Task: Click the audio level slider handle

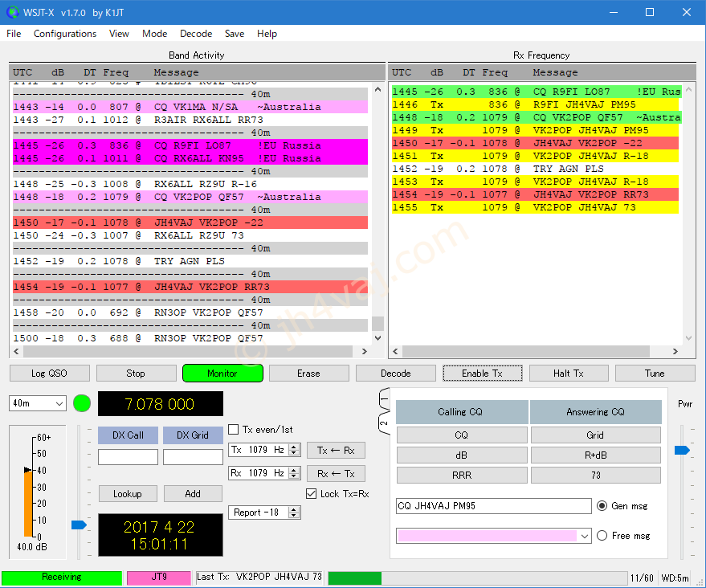Action: pos(79,525)
